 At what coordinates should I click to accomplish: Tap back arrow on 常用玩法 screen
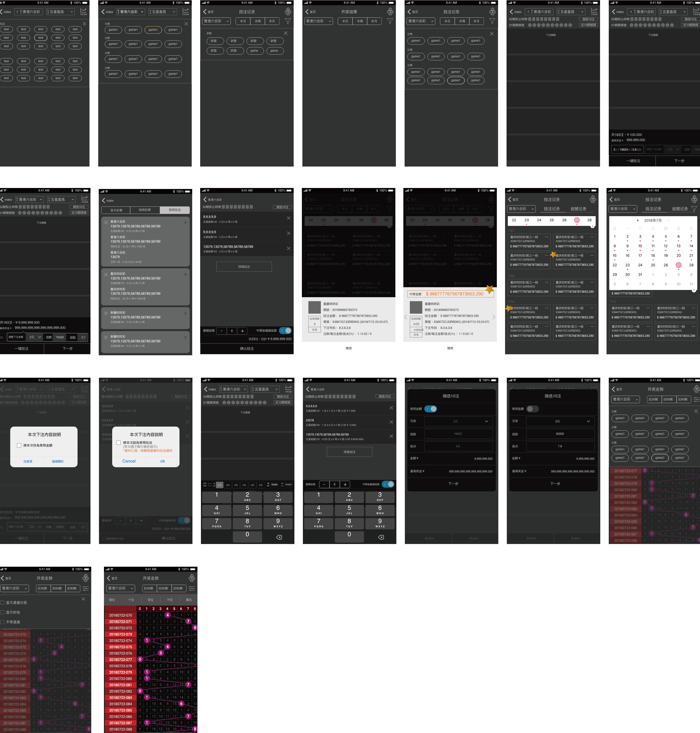click(104, 200)
